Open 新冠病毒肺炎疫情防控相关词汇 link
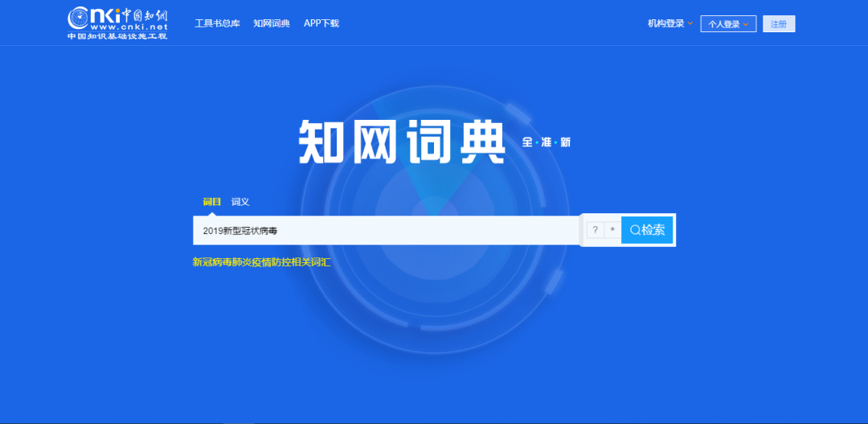The height and width of the screenshot is (424, 868). (x=261, y=262)
